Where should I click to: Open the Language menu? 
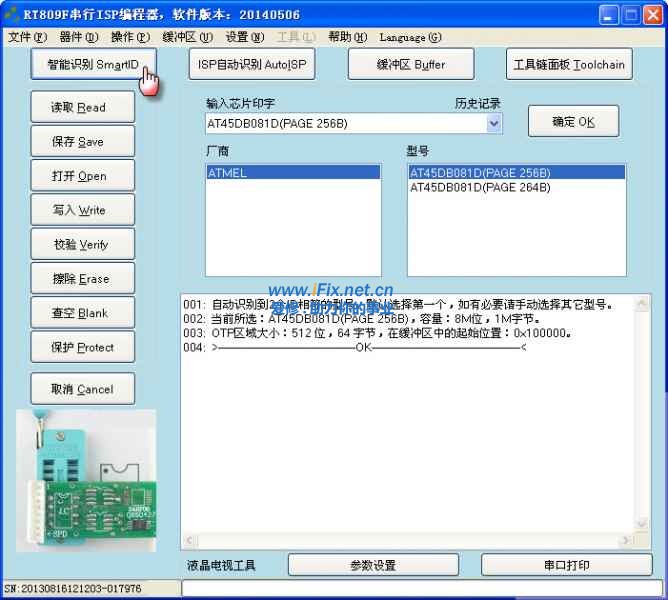tap(410, 37)
